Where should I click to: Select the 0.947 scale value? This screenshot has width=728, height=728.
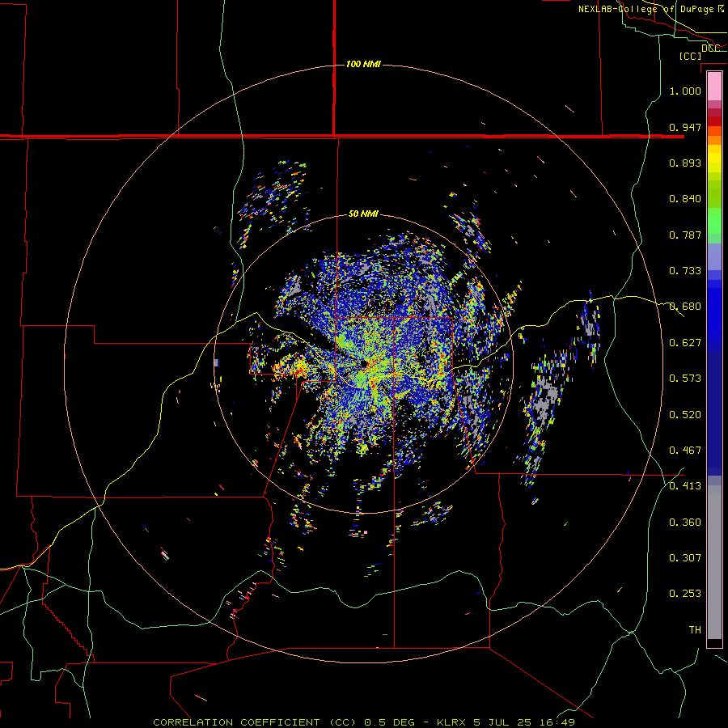pos(685,127)
